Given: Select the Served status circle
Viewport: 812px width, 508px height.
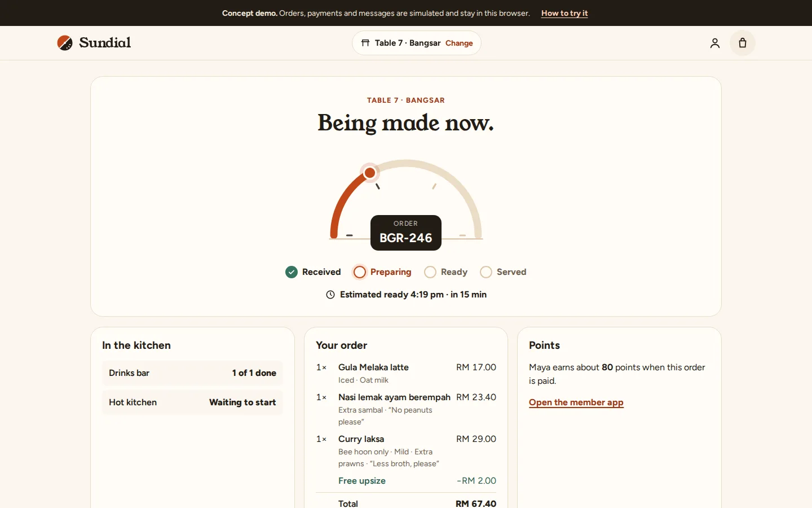Looking at the screenshot, I should [x=486, y=272].
